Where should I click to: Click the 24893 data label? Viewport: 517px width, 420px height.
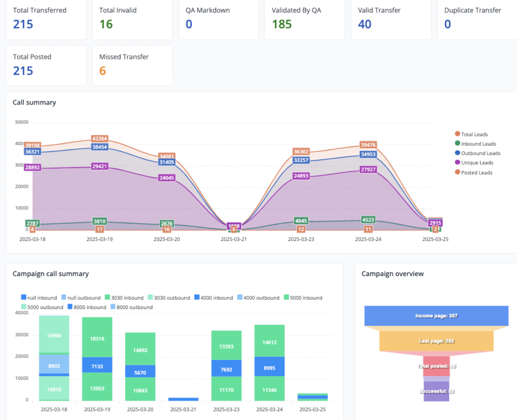(x=301, y=176)
